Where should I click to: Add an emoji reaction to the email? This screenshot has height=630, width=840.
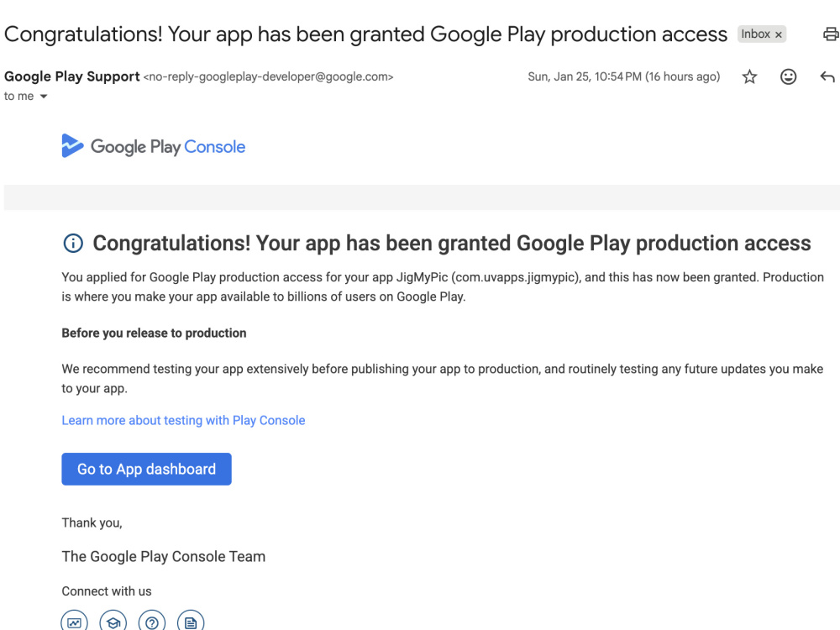point(788,76)
